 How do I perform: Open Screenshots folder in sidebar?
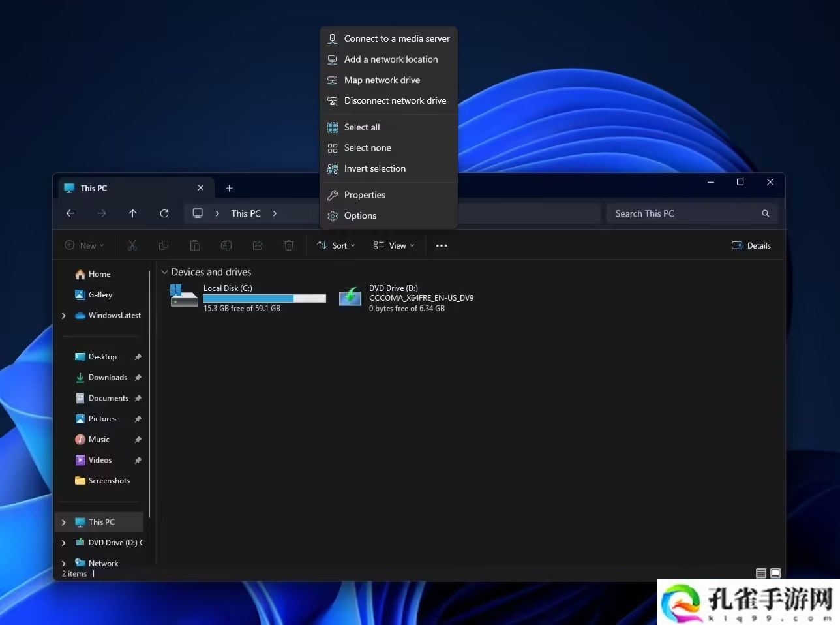pos(102,481)
